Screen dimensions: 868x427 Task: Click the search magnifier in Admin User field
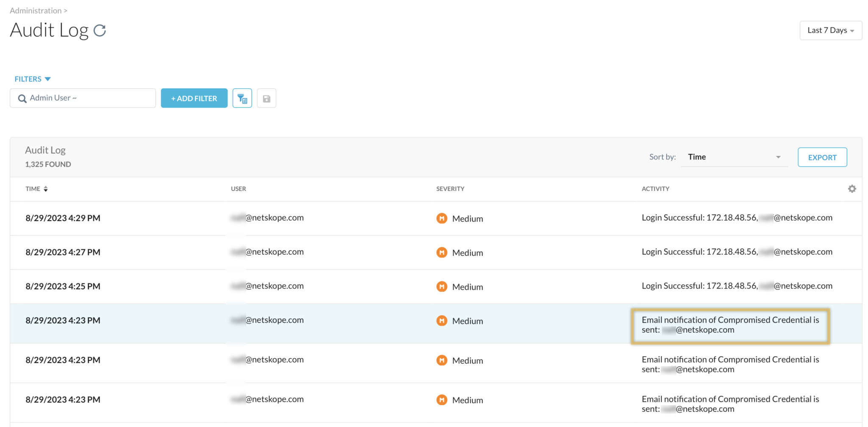[22, 98]
